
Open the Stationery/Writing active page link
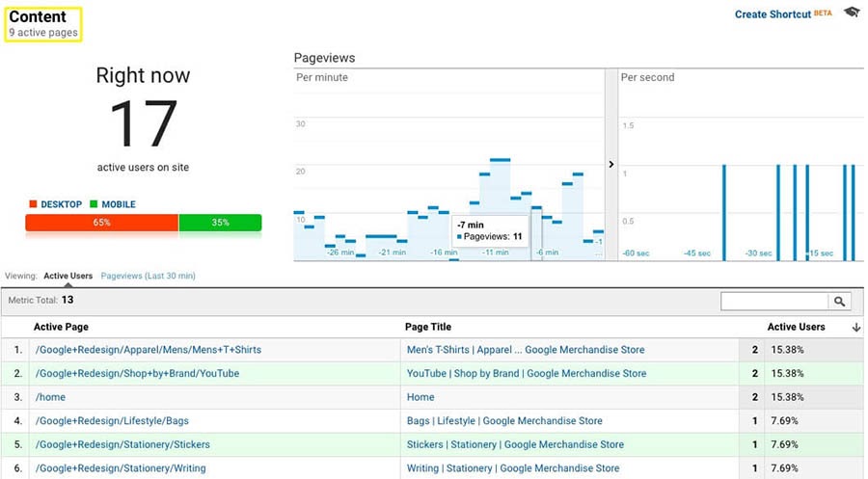tap(121, 468)
